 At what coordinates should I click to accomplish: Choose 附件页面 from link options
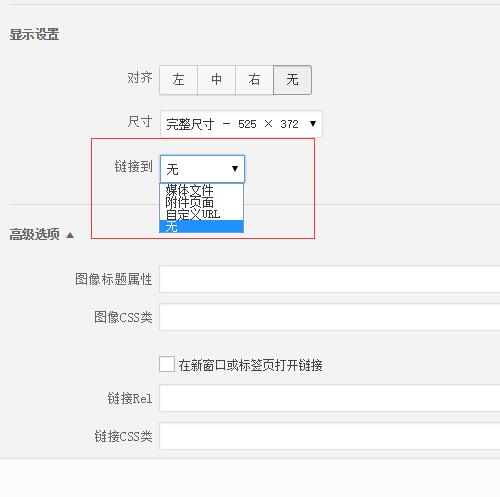tap(202, 202)
